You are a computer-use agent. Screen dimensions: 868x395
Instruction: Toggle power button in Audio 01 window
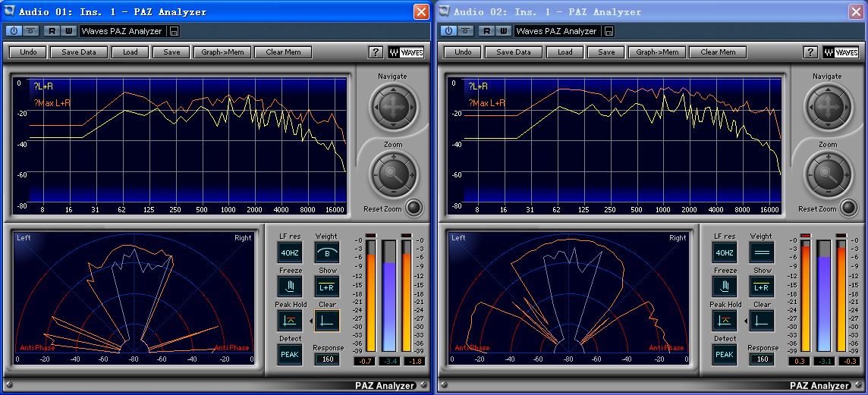pos(14,31)
